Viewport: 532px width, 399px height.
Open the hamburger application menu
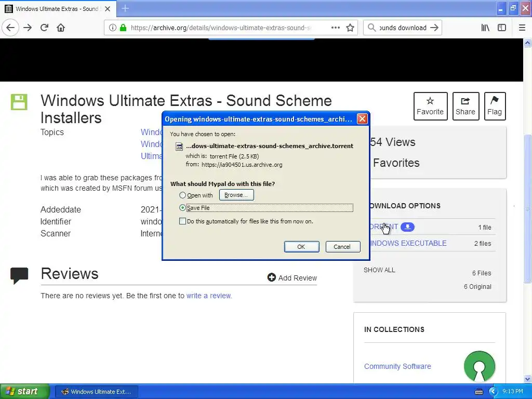click(522, 28)
